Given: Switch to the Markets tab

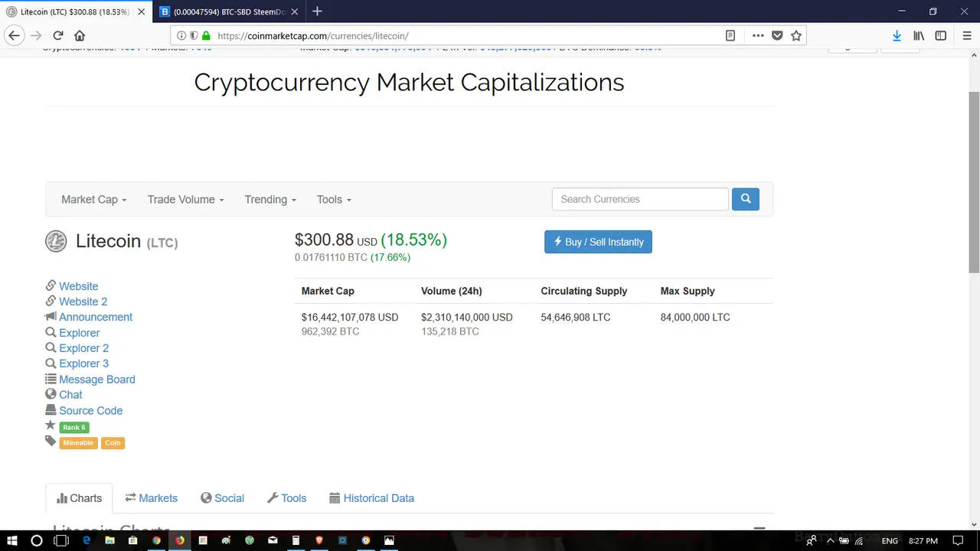Looking at the screenshot, I should [151, 498].
